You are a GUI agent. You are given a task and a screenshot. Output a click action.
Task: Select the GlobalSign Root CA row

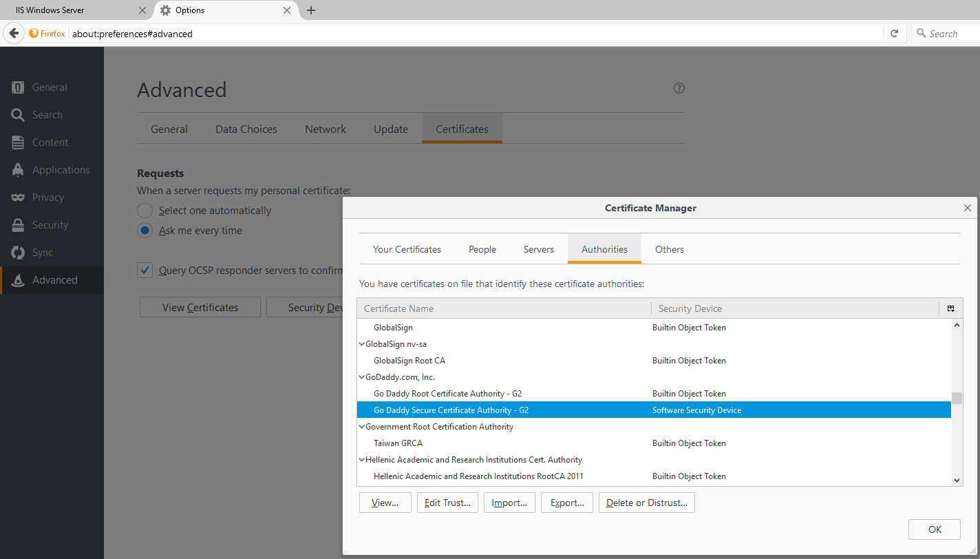(654, 361)
